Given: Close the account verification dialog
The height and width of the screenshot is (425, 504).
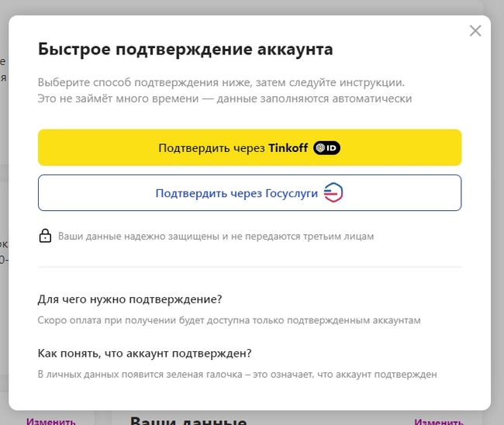Looking at the screenshot, I should 475,31.
